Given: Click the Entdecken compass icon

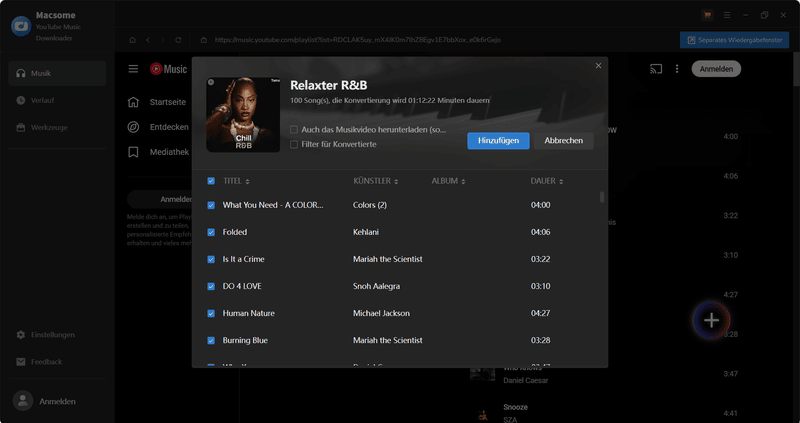Looking at the screenshot, I should [x=133, y=127].
